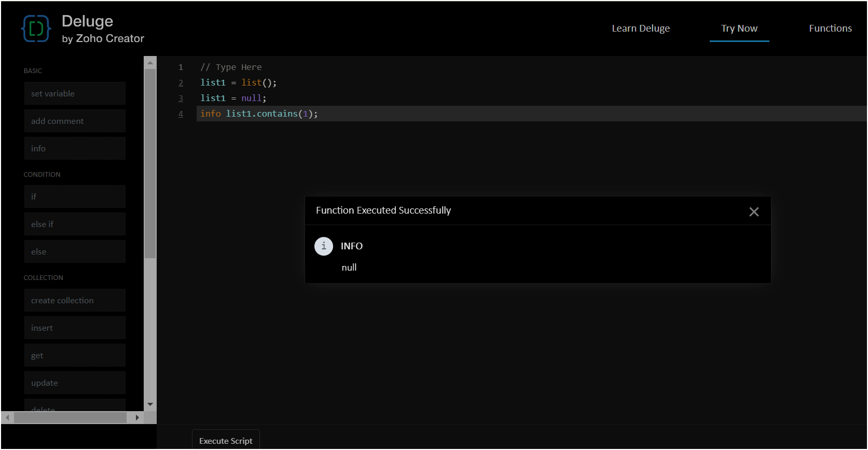Click the Deluge title text
868x450 pixels.
[x=87, y=21]
